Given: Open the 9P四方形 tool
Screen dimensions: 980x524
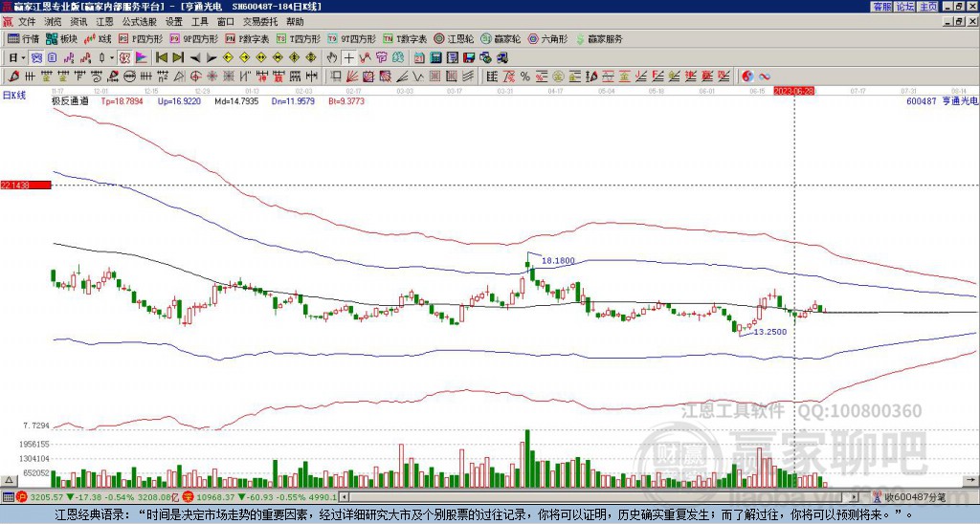Looking at the screenshot, I should pos(193,38).
